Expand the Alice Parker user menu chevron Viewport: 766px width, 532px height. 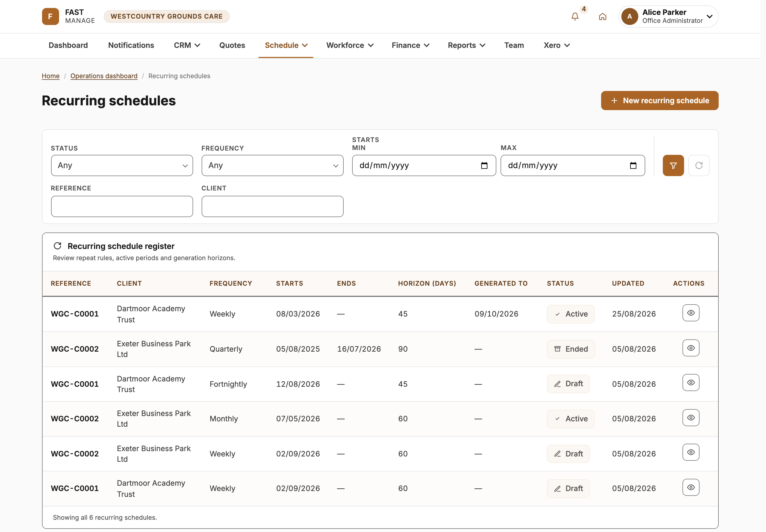point(709,16)
